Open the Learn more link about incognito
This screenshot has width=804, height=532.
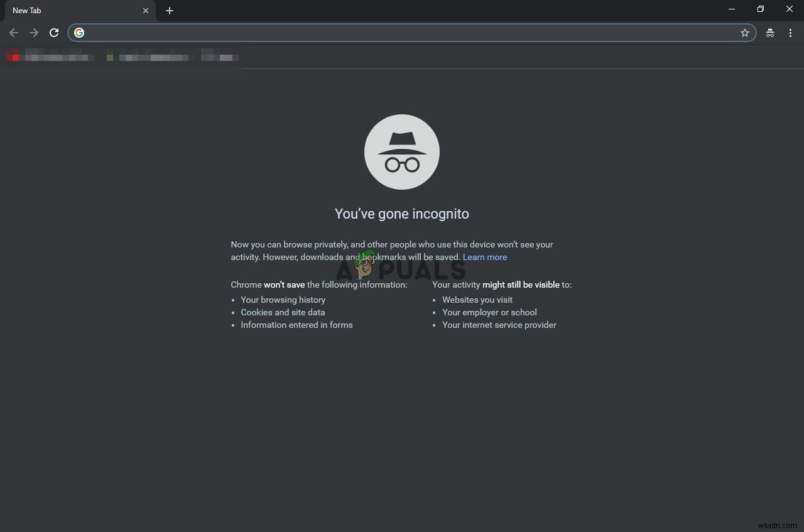(x=485, y=257)
